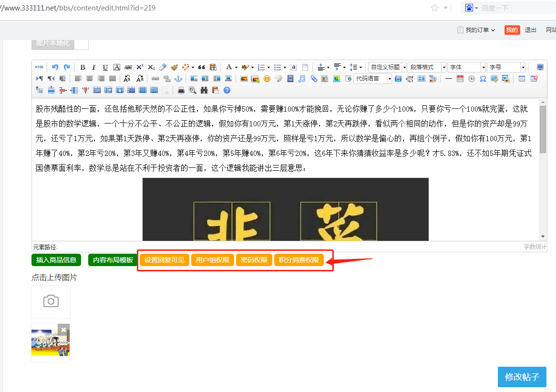Viewport: 556px width, 392px height.
Task: Click the 设置回复可见 button
Action: pyautogui.click(x=165, y=260)
